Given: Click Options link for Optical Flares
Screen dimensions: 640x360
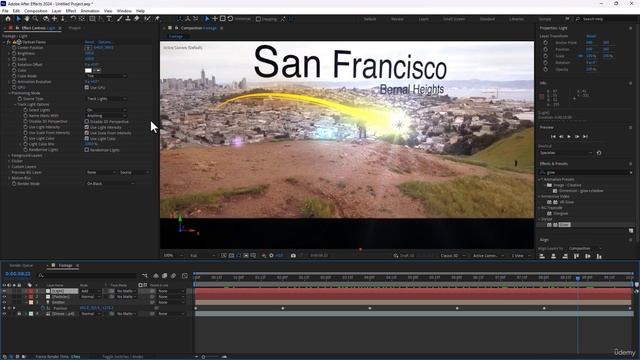Looking at the screenshot, I should [x=104, y=42].
